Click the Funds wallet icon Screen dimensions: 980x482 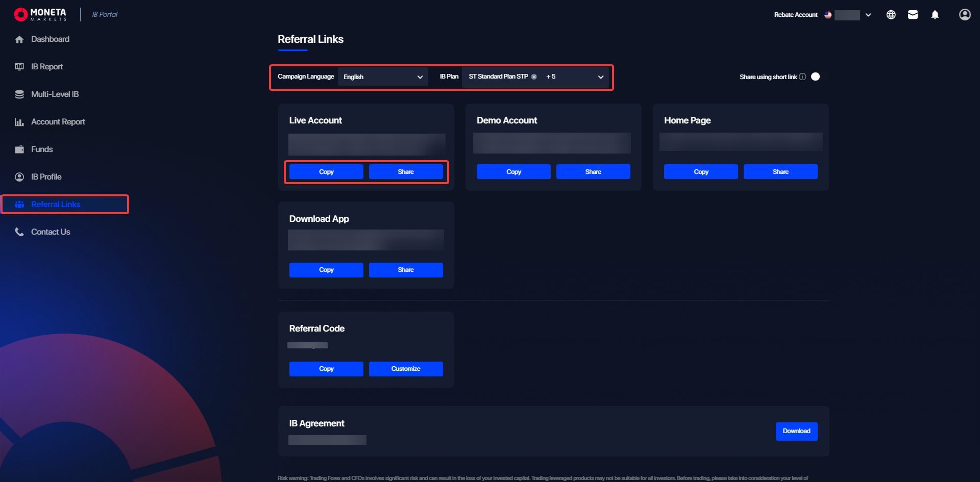click(x=19, y=149)
